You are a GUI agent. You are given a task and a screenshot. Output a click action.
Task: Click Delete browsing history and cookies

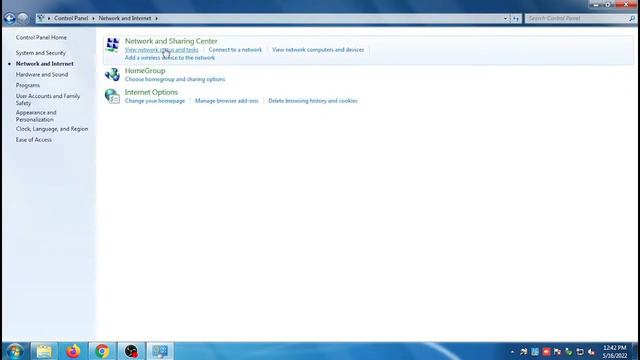coord(313,101)
